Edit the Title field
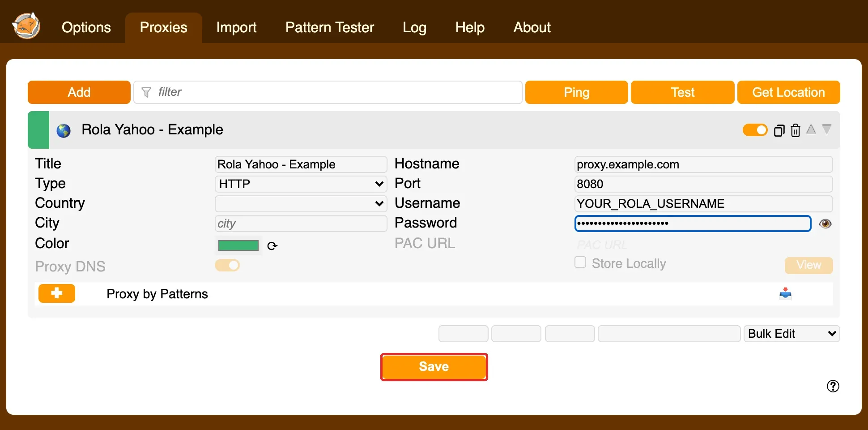Viewport: 868px width, 430px height. pyautogui.click(x=301, y=164)
